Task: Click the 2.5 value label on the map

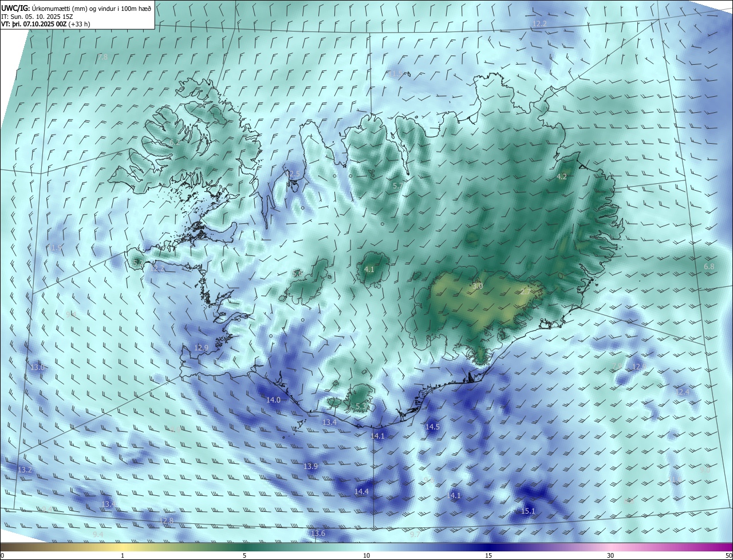Action: [x=294, y=173]
